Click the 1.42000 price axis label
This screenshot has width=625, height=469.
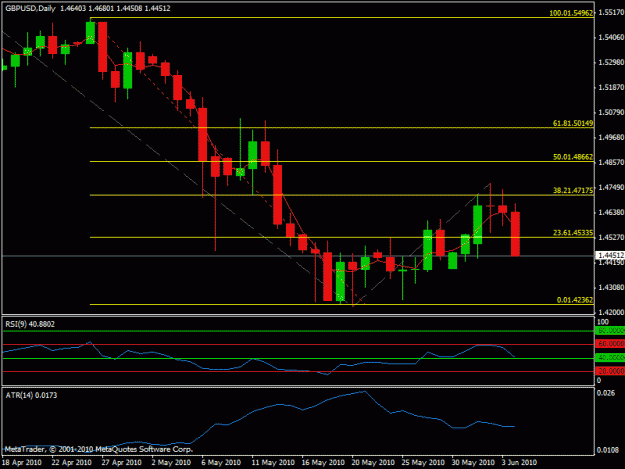click(x=611, y=312)
